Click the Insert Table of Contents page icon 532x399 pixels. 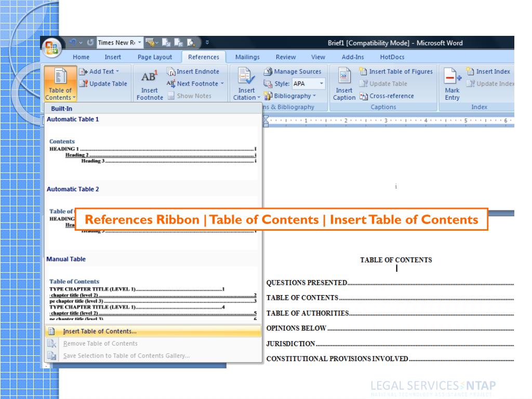[x=51, y=331]
